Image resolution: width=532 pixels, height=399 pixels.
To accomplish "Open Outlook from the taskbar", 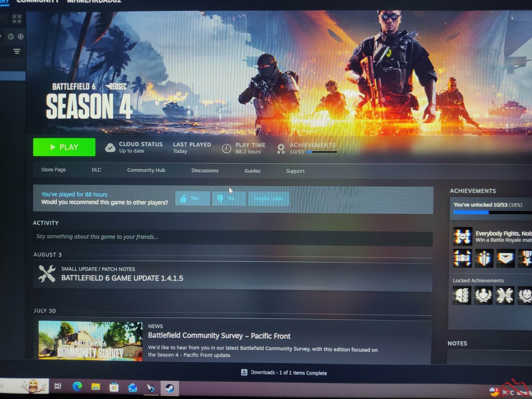I will point(133,387).
